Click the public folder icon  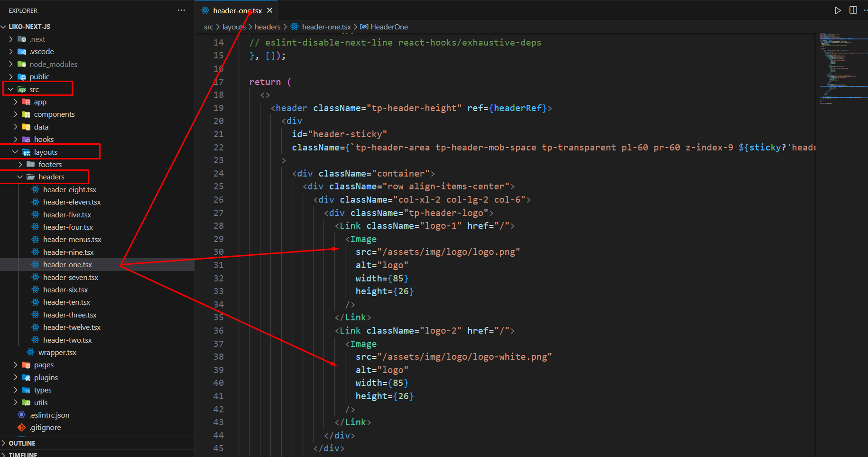coord(22,77)
